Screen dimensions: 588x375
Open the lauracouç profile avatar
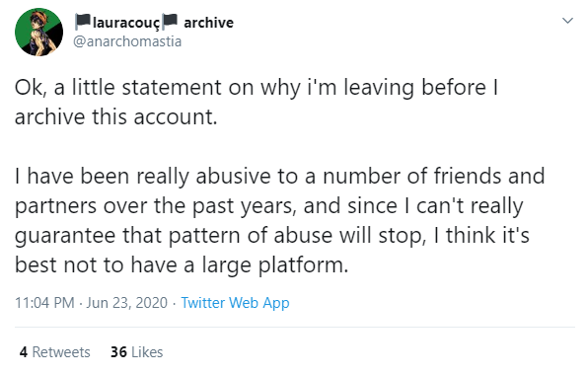(38, 32)
